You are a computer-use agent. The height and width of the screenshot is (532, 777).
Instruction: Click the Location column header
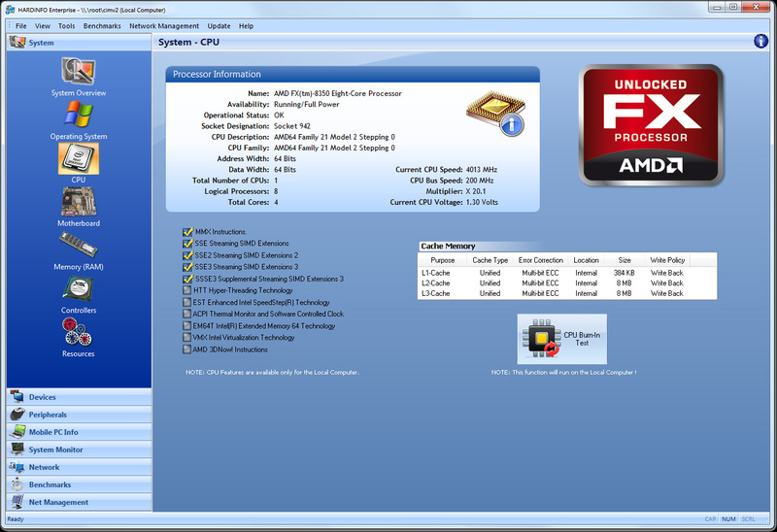[587, 260]
